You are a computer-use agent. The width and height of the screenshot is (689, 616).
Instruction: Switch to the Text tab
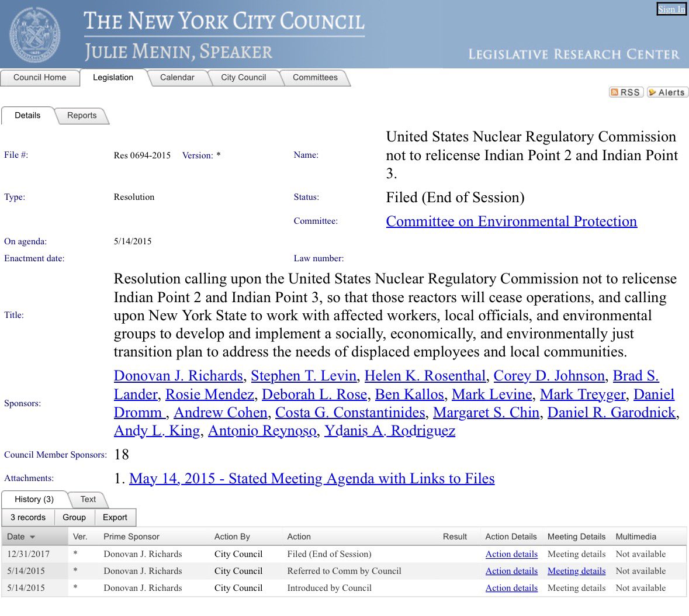88,500
